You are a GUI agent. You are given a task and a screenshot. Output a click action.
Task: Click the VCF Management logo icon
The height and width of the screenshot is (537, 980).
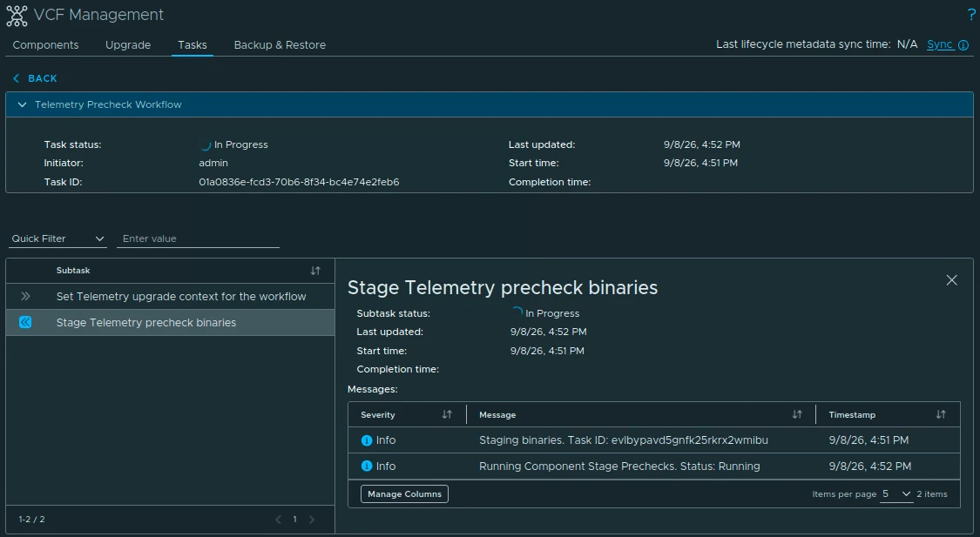tap(17, 15)
